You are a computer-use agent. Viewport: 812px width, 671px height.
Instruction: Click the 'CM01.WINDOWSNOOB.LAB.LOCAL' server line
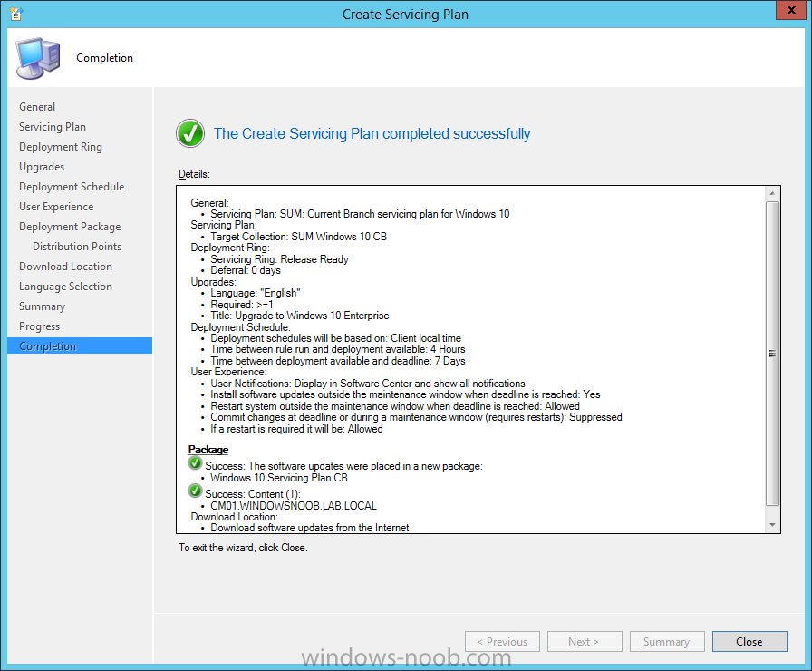(x=294, y=506)
